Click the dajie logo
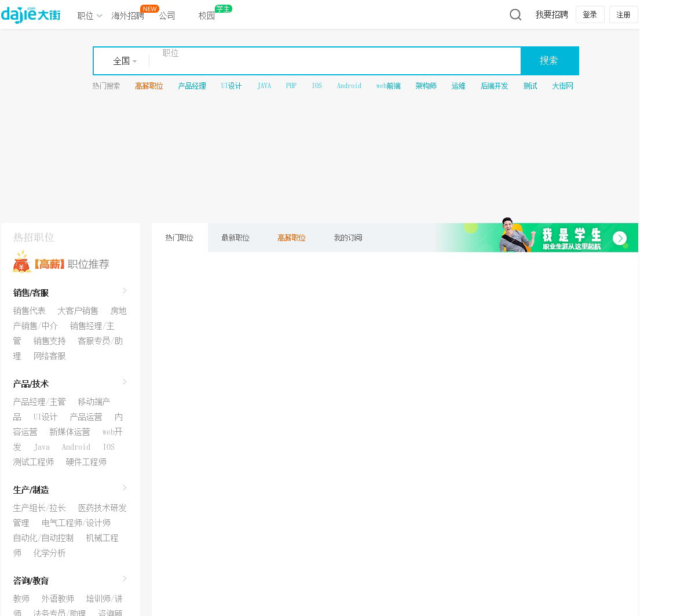The height and width of the screenshot is (616, 695). 31,14
